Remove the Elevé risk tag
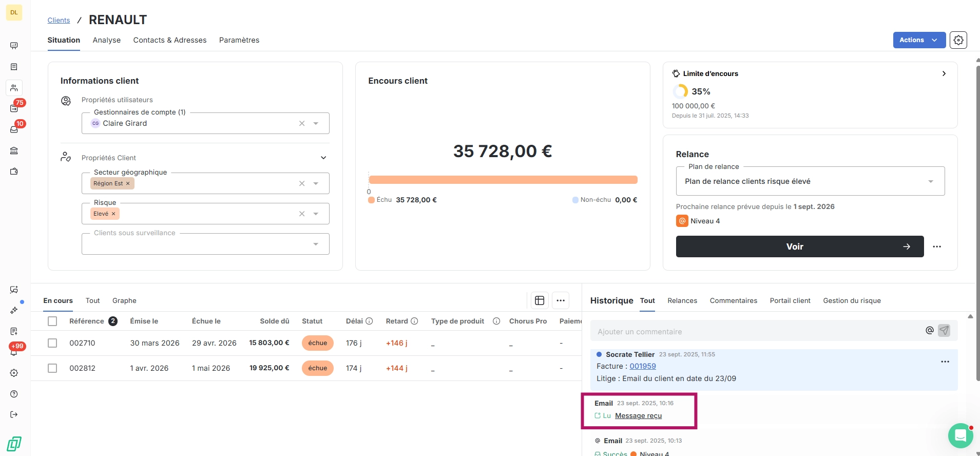Viewport: 980px width, 456px height. point(113,214)
